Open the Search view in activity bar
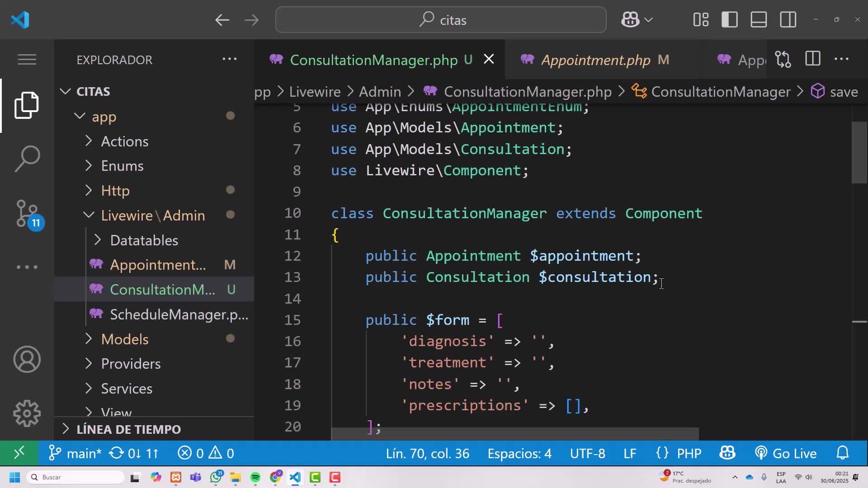The image size is (868, 488). (x=27, y=159)
